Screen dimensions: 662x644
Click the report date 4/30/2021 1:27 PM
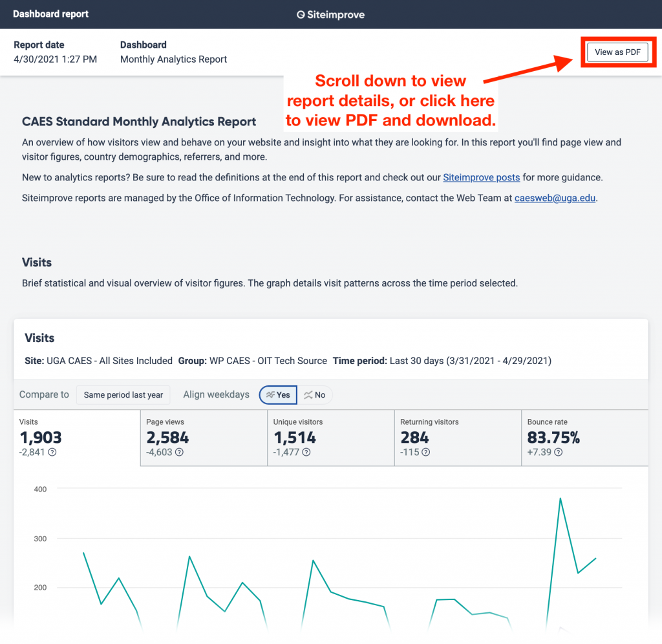tap(56, 59)
